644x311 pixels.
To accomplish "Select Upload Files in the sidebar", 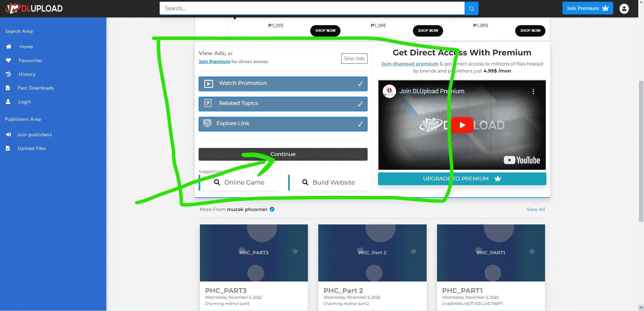I will tap(32, 148).
